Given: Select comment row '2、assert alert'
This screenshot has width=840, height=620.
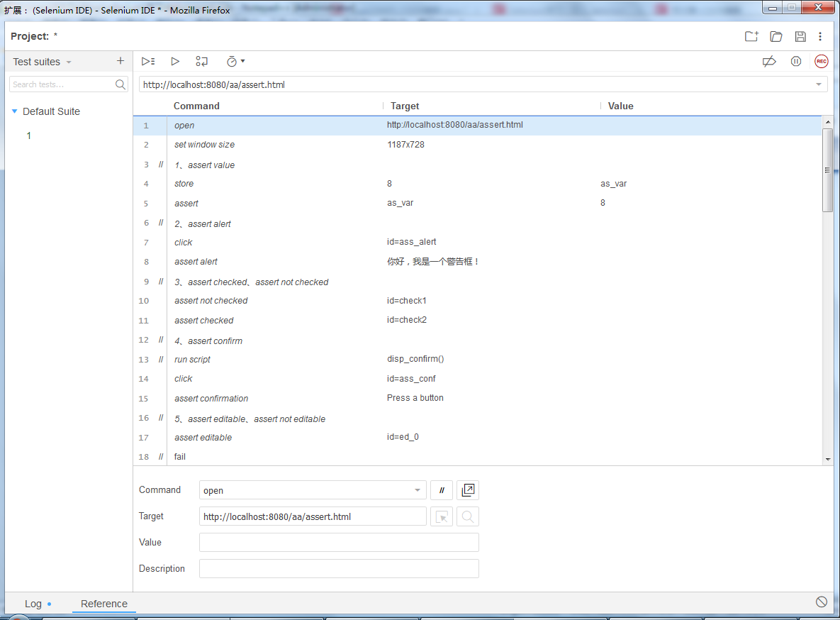Looking at the screenshot, I should coord(477,223).
